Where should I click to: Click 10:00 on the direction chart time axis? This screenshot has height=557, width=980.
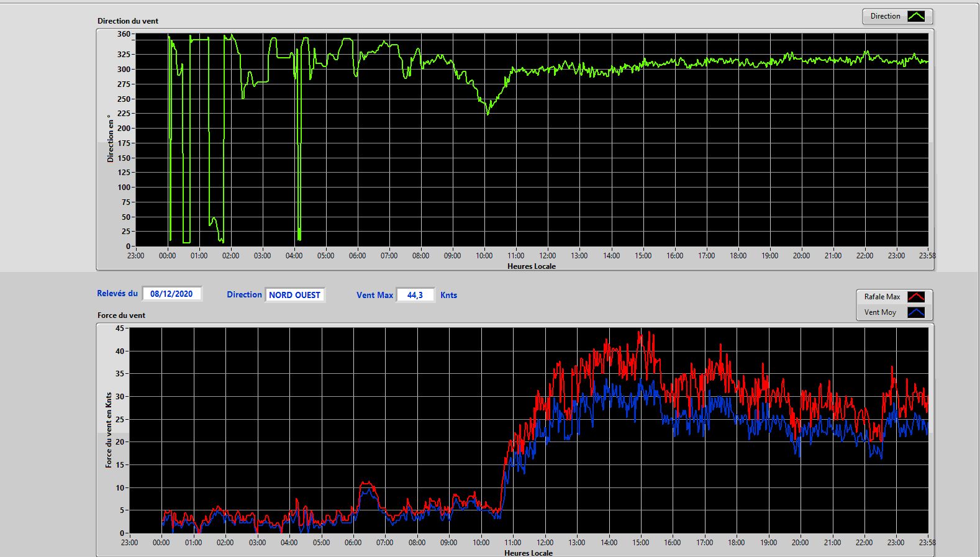pyautogui.click(x=484, y=256)
